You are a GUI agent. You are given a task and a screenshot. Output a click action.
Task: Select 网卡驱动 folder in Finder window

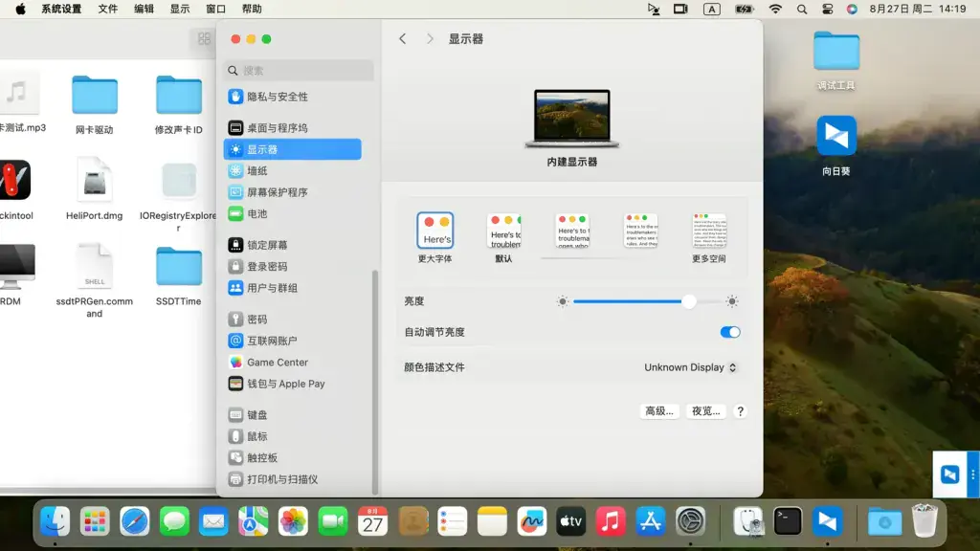[95, 104]
